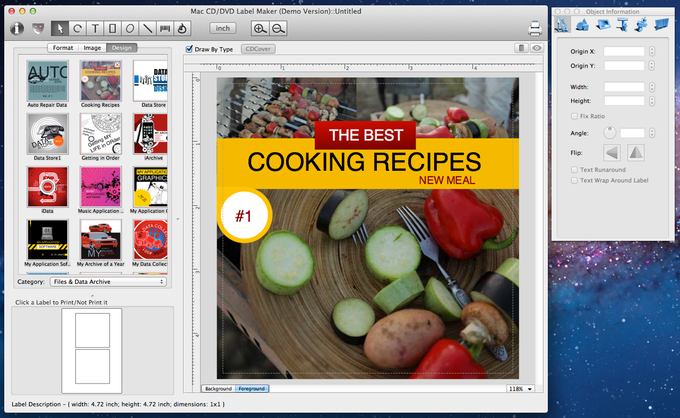Click the Height input field
The image size is (680, 418).
coord(624,101)
